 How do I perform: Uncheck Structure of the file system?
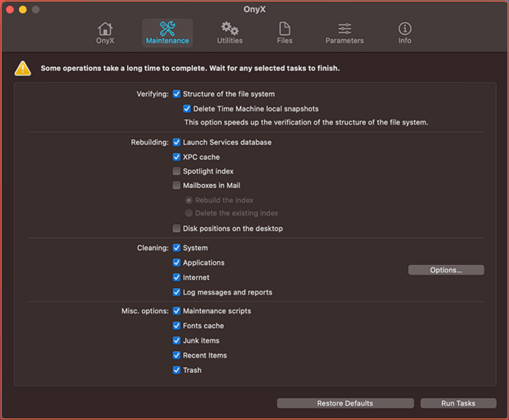(x=177, y=94)
